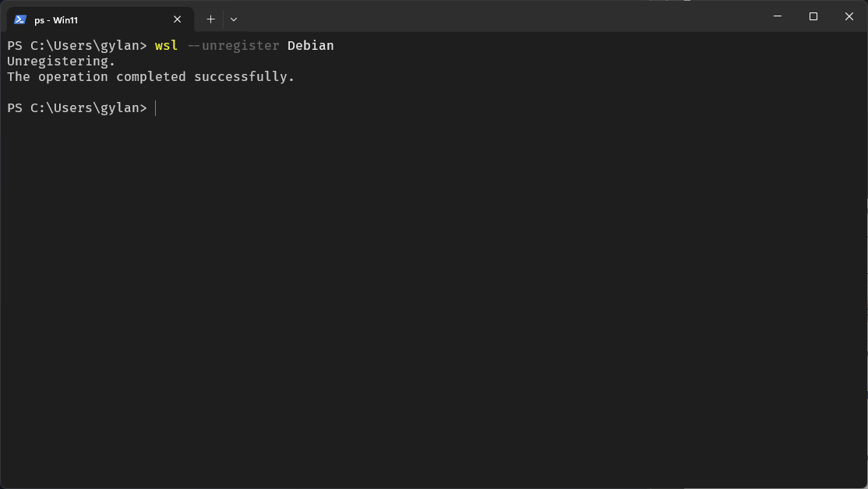Maximize the terminal window
Image resolution: width=868 pixels, height=489 pixels.
point(813,16)
